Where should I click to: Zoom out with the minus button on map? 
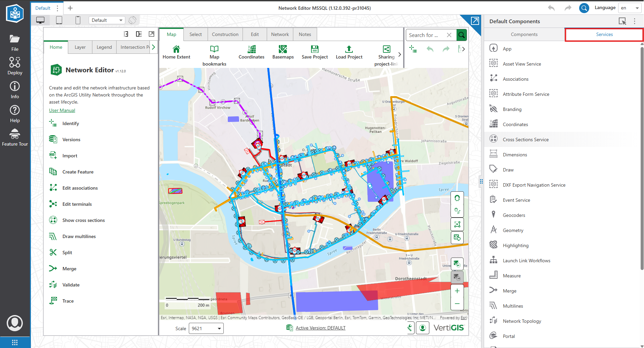457,304
